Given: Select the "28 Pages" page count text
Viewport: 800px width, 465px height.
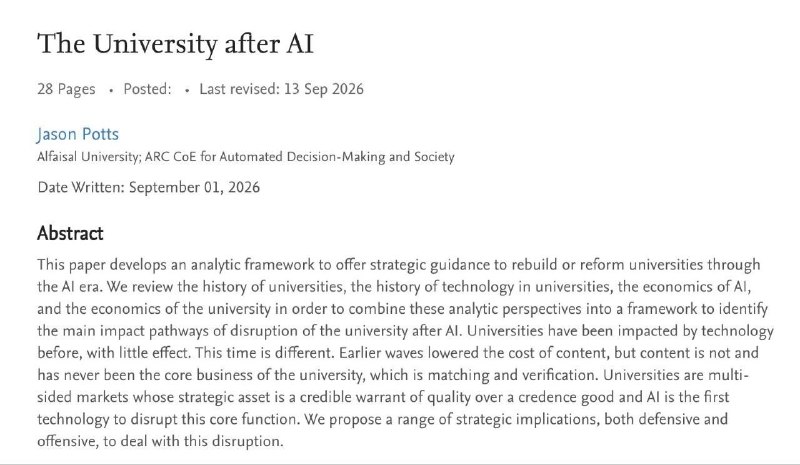Looking at the screenshot, I should coord(66,89).
